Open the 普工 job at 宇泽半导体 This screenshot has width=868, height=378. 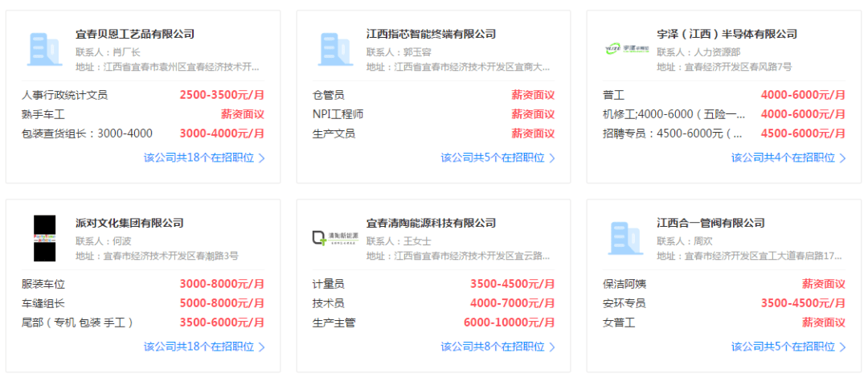613,96
